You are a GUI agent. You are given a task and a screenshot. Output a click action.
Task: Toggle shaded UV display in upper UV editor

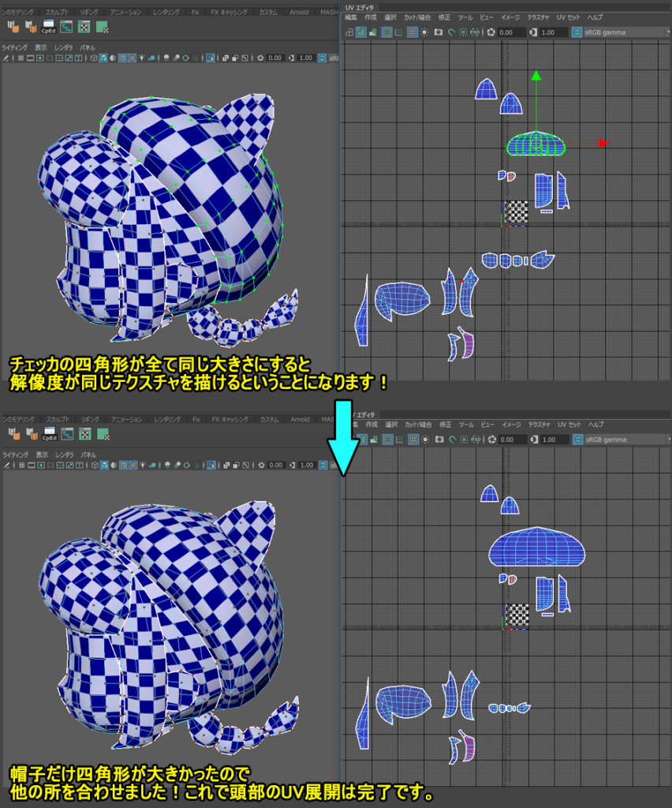(361, 32)
